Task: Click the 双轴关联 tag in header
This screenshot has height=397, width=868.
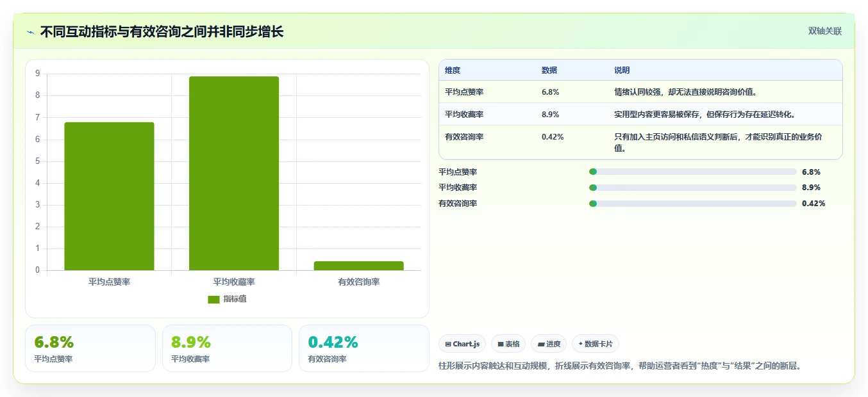Action: (x=824, y=31)
